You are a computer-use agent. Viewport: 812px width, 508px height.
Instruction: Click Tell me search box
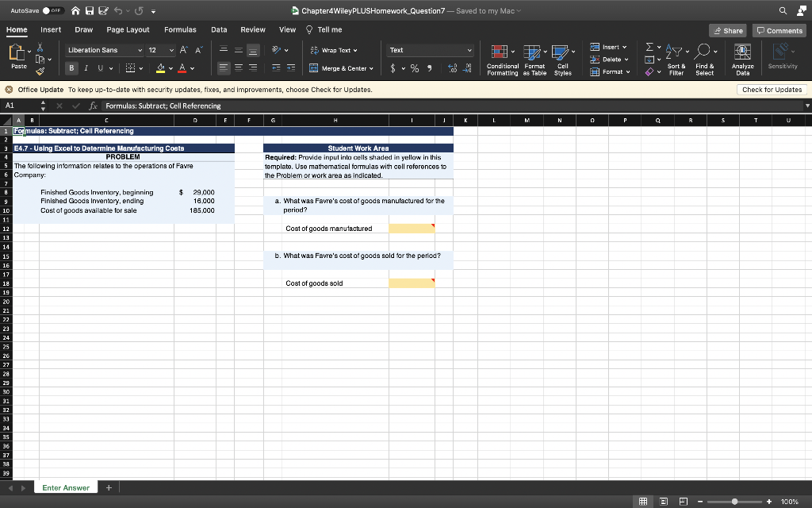pos(324,29)
